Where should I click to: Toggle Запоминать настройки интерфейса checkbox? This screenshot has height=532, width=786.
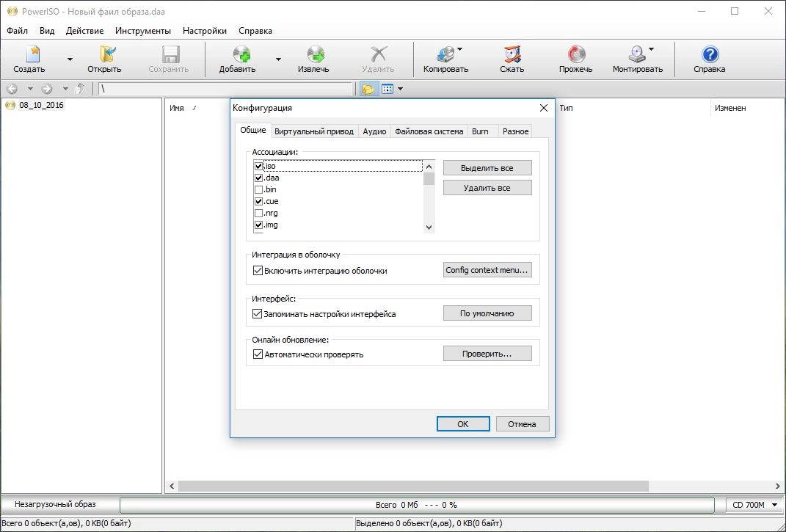(x=258, y=314)
